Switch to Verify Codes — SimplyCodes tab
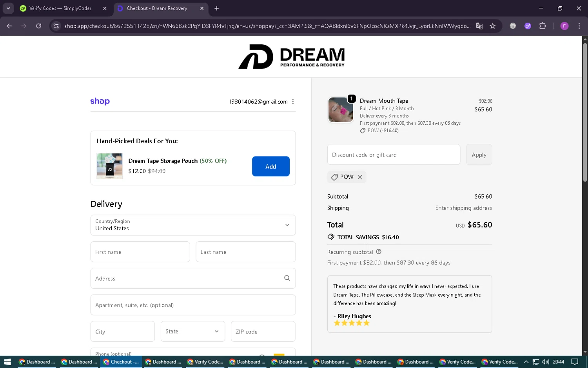Viewport: 588px width, 368px height. (x=61, y=8)
